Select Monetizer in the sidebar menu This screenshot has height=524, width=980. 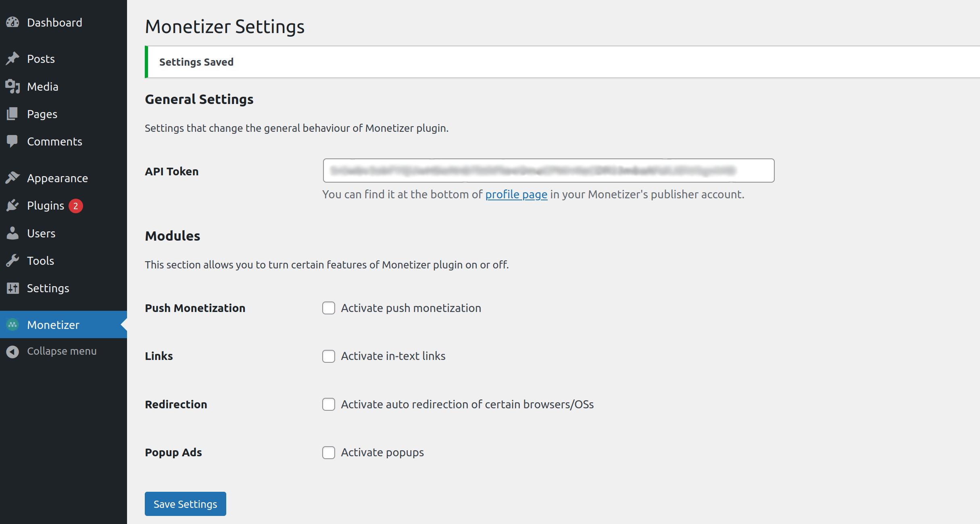[53, 325]
